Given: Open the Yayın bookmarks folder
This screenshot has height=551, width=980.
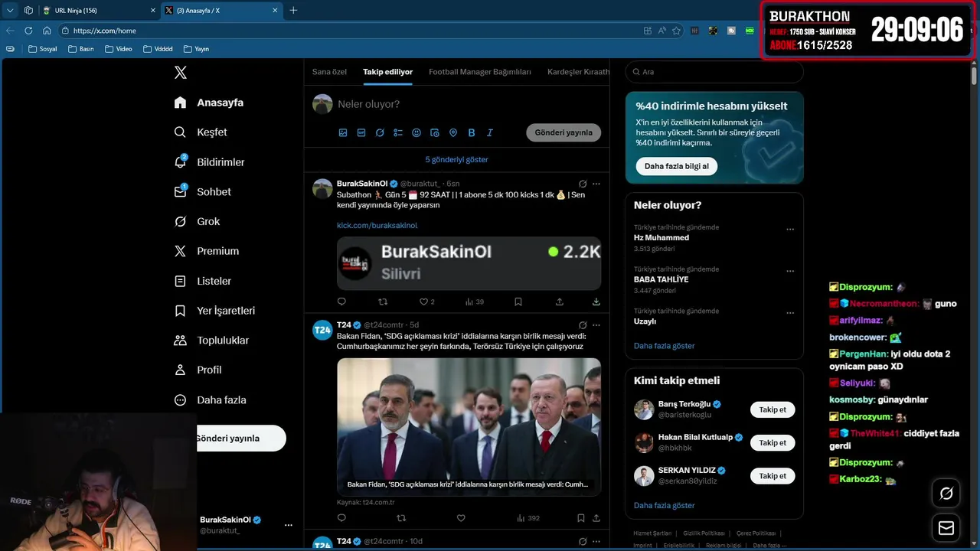Looking at the screenshot, I should pos(196,49).
